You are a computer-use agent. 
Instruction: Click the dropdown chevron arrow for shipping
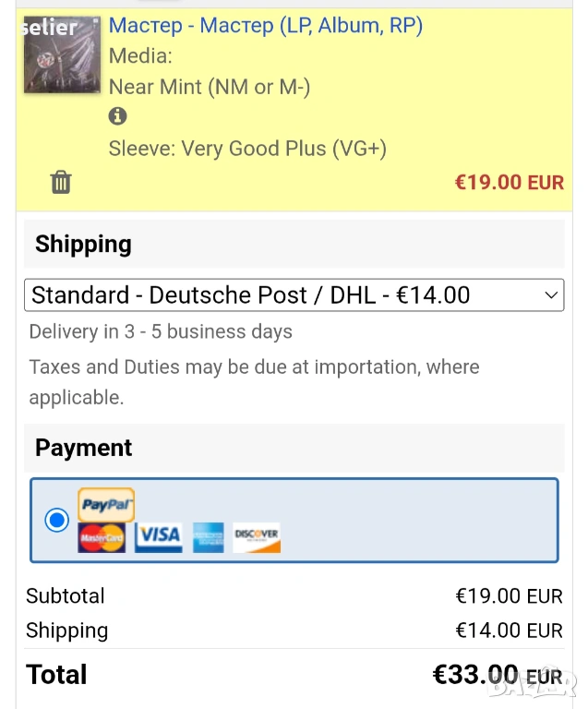551,295
